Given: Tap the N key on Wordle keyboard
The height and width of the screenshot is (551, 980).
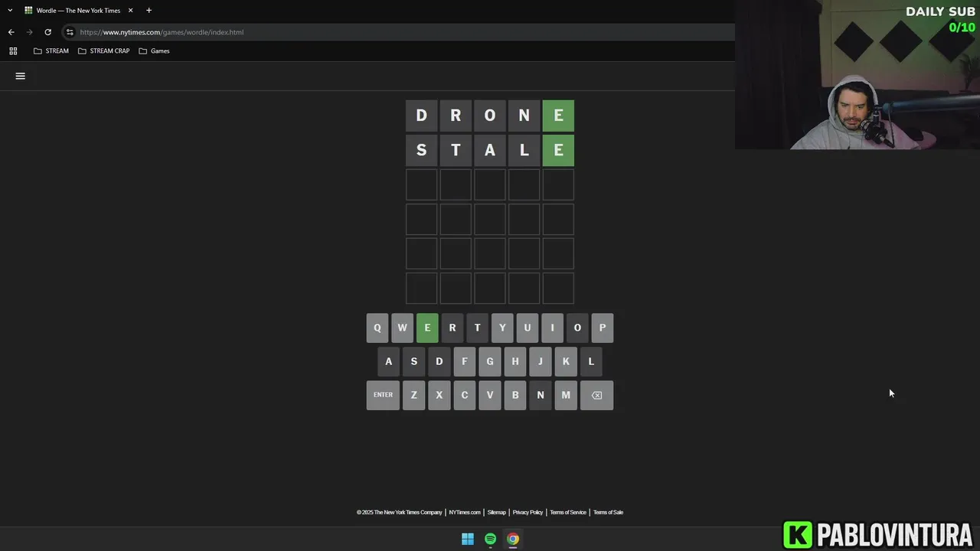Looking at the screenshot, I should (541, 395).
